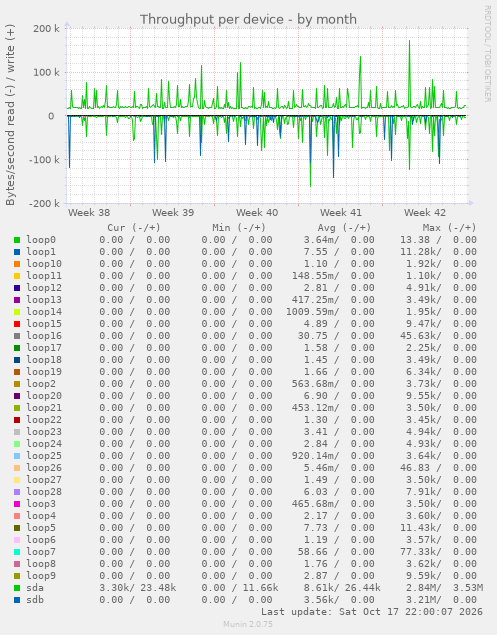Click the 'loop17' legend label

click(x=44, y=348)
